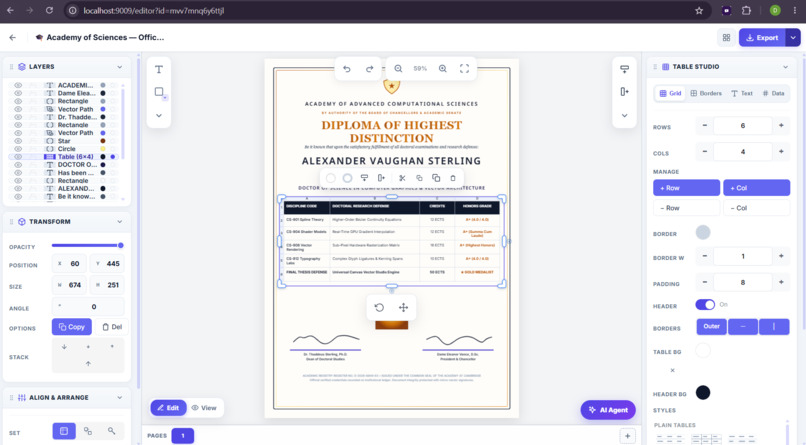Zoom in on the canvas

pyautogui.click(x=443, y=68)
